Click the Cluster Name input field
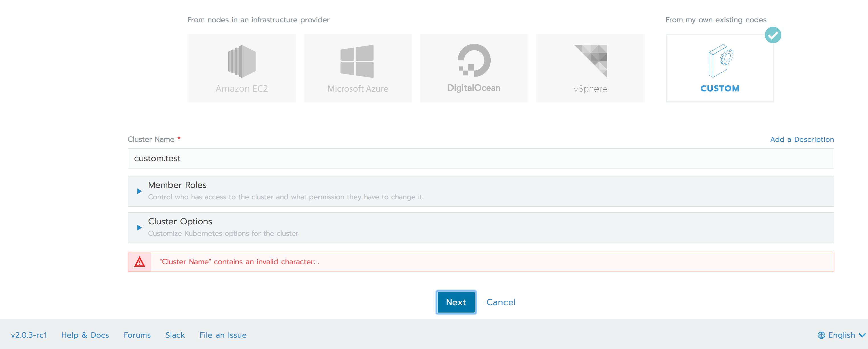The width and height of the screenshot is (868, 349). (481, 158)
